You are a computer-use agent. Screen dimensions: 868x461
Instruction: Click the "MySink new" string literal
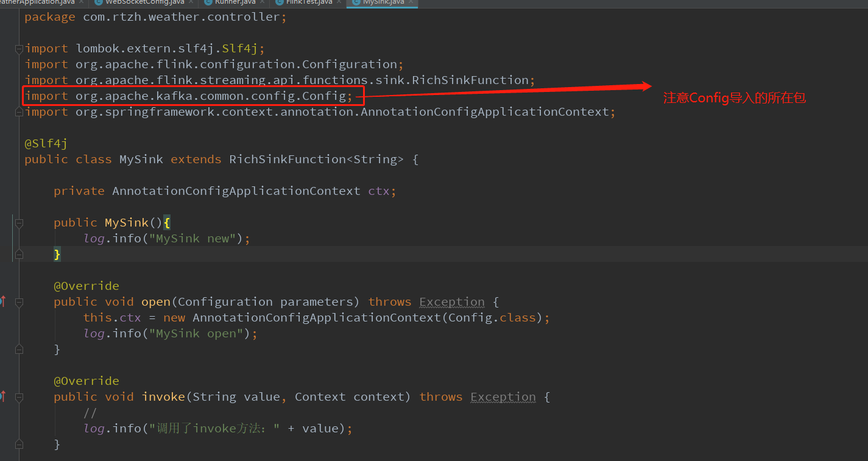192,239
